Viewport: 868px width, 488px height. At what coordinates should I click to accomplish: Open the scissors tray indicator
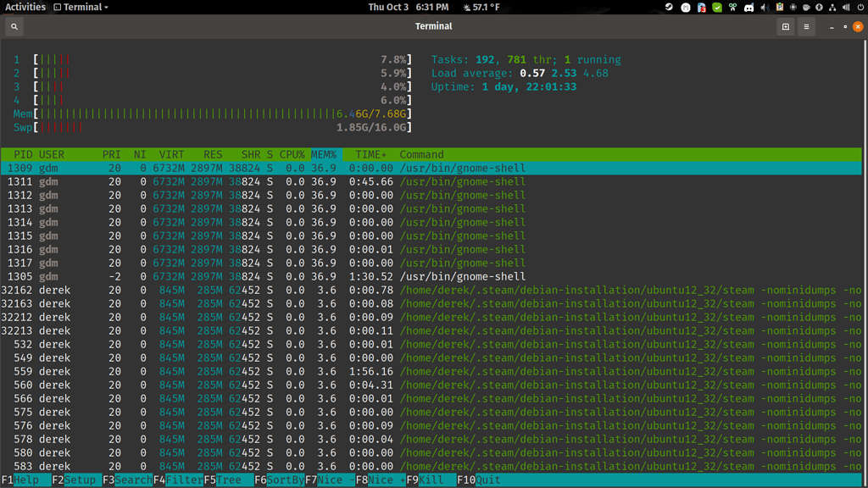(x=733, y=7)
